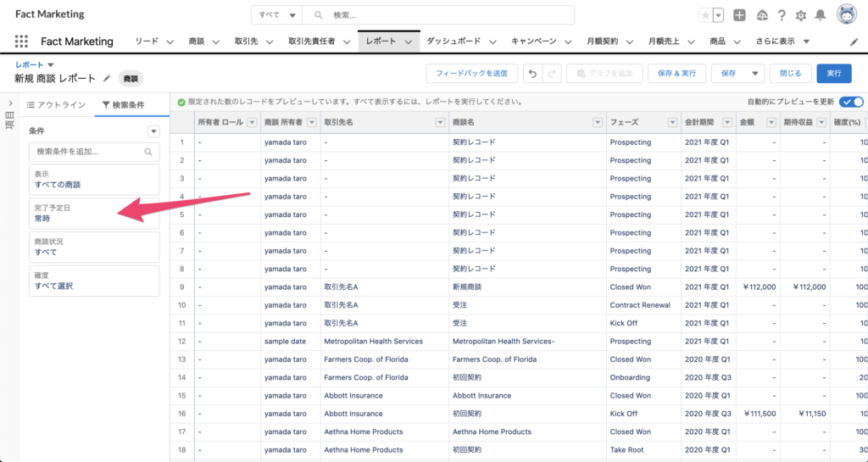
Task: Open the setup gear icon
Action: [801, 15]
